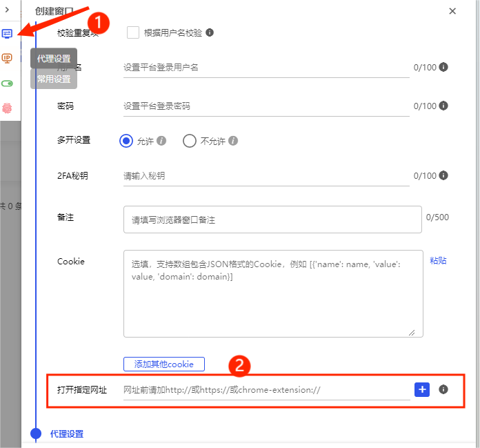
Task: Show info icon next to 允许
Action: tap(161, 141)
